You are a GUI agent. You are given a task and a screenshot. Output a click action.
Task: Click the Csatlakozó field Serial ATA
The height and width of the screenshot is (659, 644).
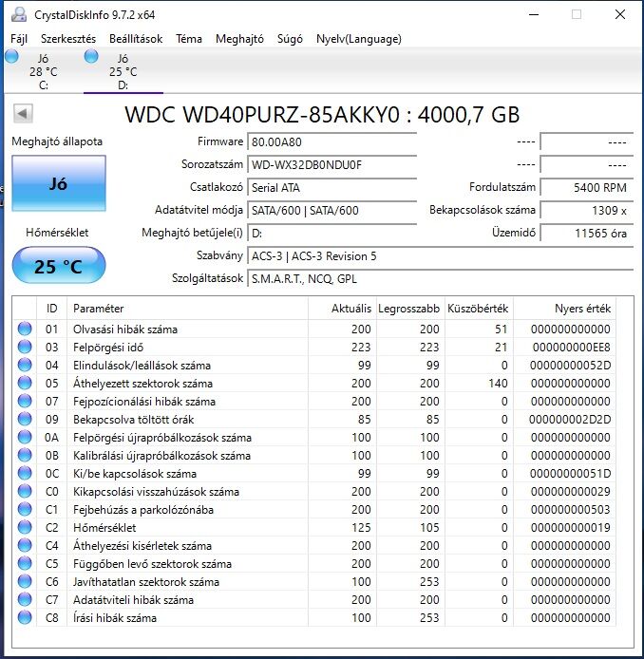pyautogui.click(x=332, y=187)
